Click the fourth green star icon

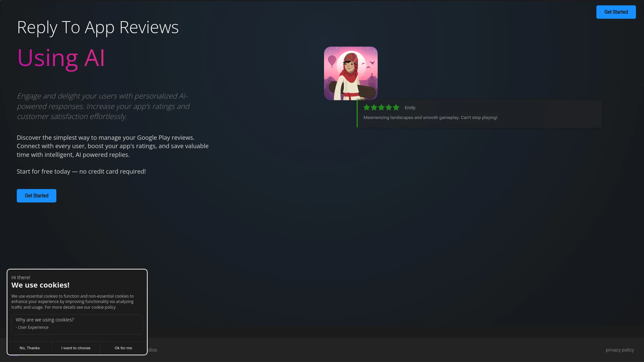(389, 108)
